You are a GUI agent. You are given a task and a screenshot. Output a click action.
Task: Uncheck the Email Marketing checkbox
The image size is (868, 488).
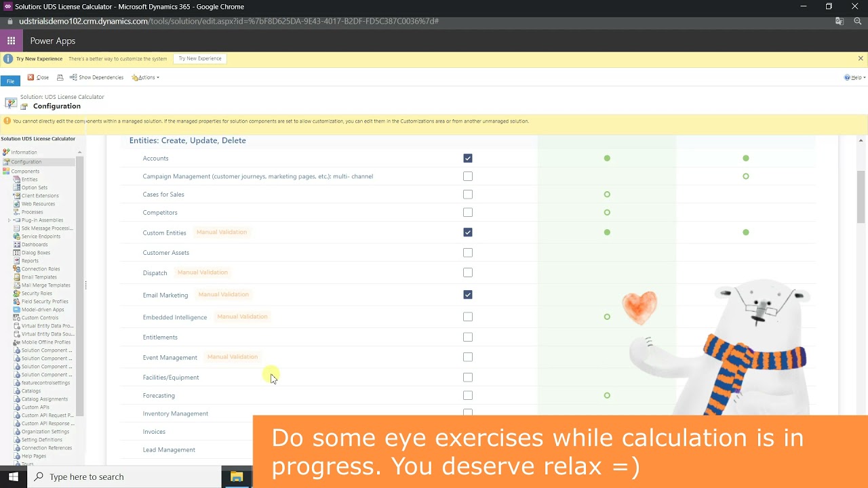pyautogui.click(x=468, y=295)
